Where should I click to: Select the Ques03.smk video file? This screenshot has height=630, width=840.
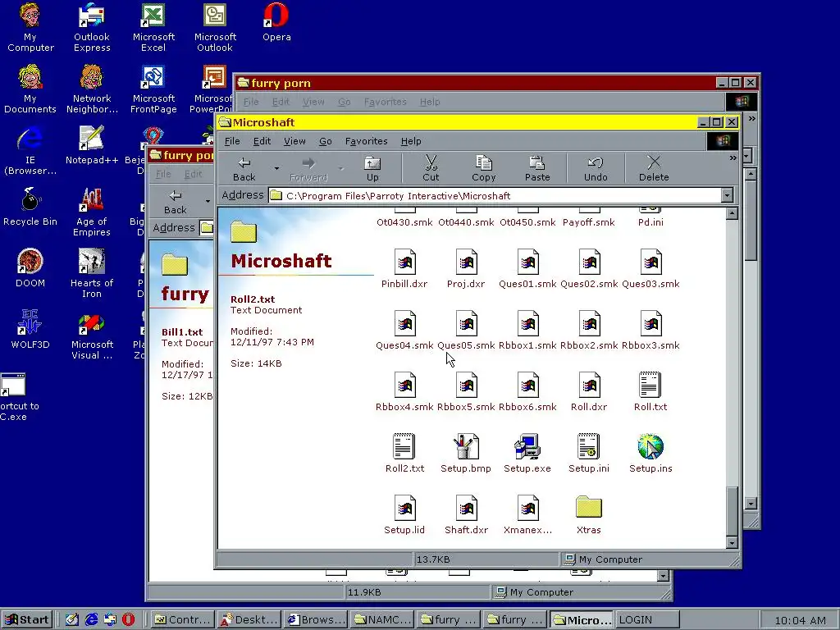(x=651, y=269)
